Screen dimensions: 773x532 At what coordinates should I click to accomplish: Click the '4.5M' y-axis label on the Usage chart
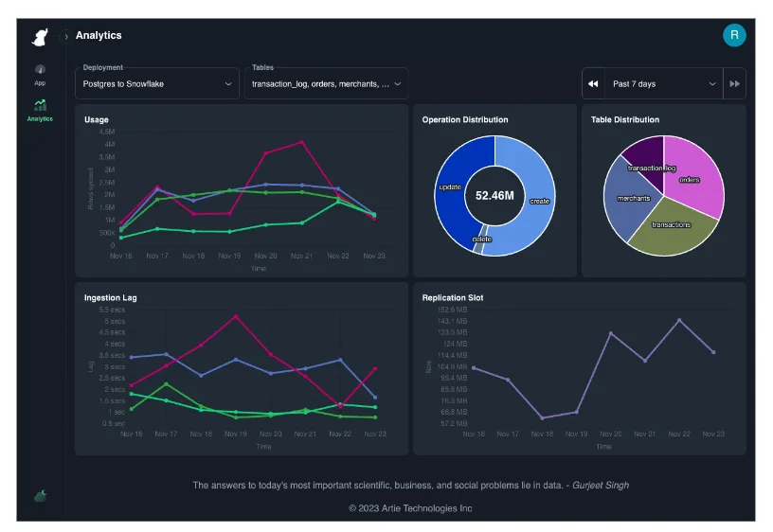click(107, 132)
